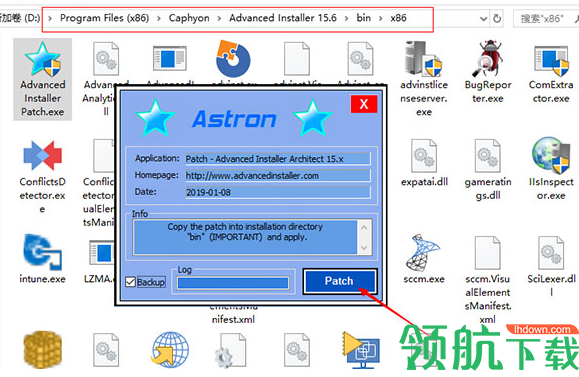The image size is (579, 377).
Task: Select the globe with arrow shortcut icon
Action: [x=170, y=349]
